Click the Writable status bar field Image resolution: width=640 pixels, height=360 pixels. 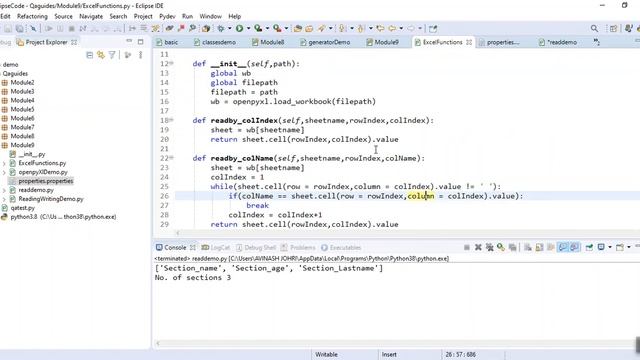(326, 354)
